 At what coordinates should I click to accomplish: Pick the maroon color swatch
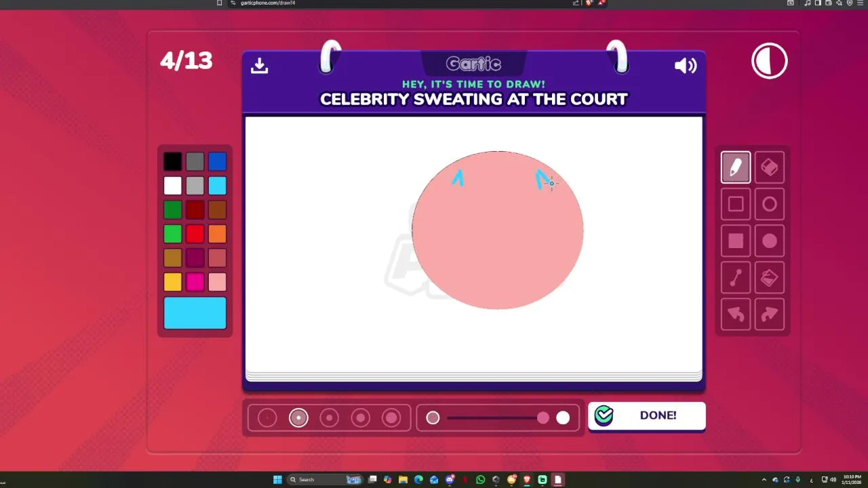[x=195, y=258]
